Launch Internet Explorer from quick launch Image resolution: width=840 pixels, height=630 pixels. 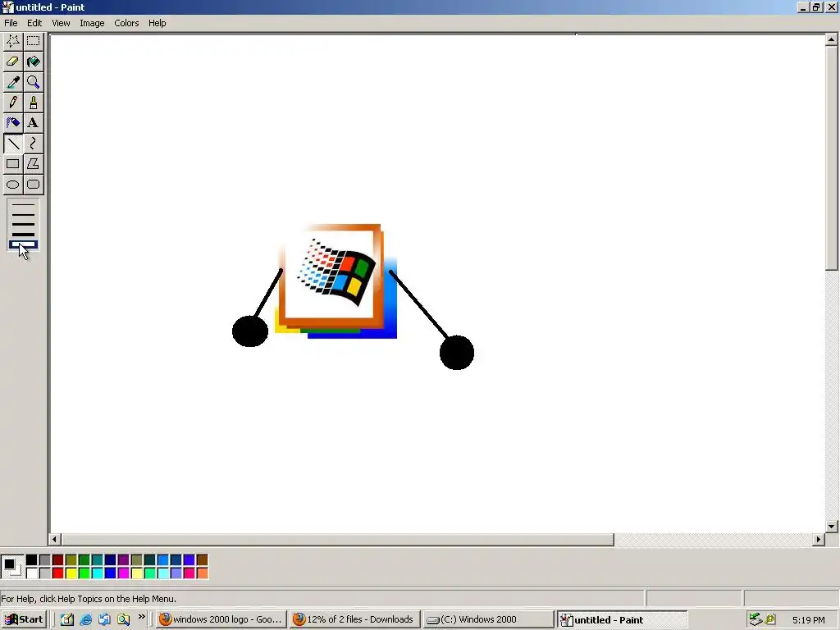coord(85,620)
